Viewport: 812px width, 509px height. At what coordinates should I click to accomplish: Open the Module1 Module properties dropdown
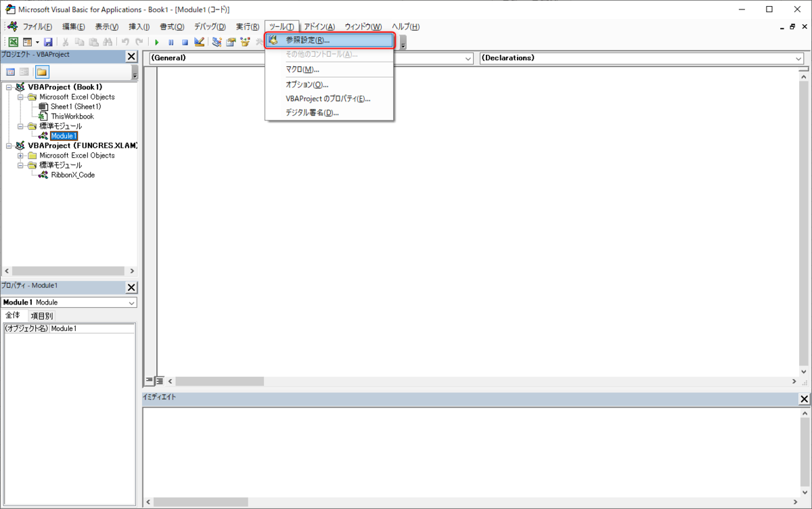point(131,303)
